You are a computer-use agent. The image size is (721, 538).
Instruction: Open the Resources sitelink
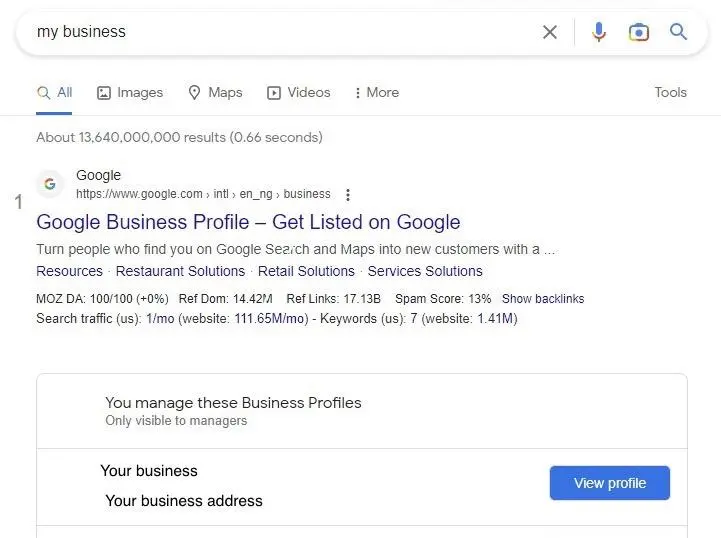pyautogui.click(x=69, y=271)
